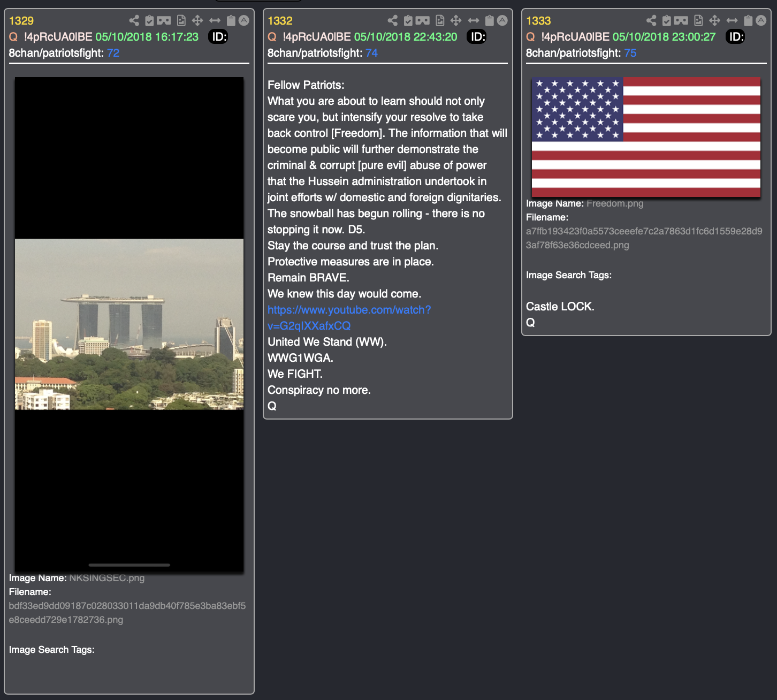
Task: Click the image name NKSINGSEC.png
Action: [107, 578]
